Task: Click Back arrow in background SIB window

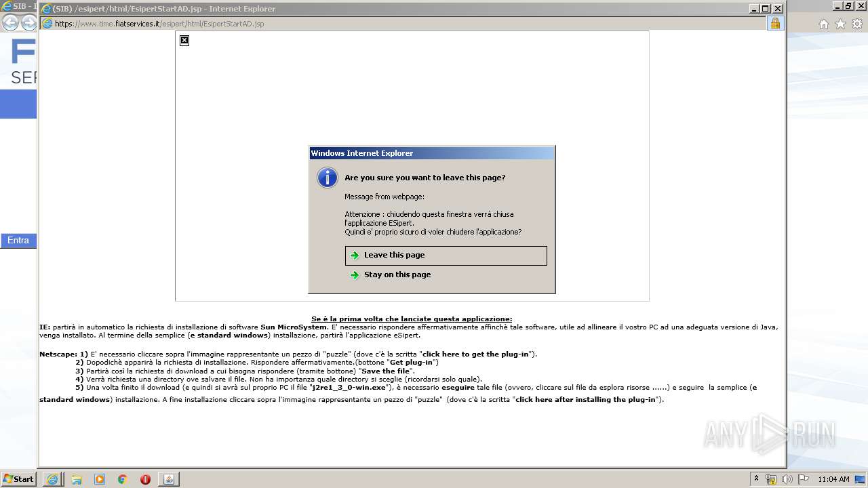Action: tap(10, 23)
